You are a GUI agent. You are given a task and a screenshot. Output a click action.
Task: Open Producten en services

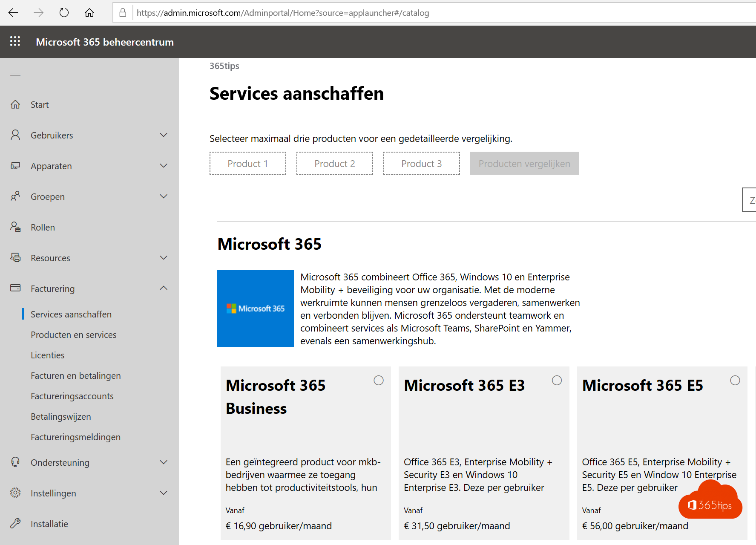73,335
